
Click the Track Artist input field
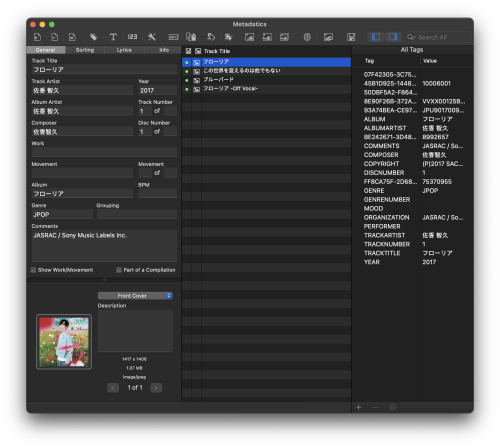82,90
